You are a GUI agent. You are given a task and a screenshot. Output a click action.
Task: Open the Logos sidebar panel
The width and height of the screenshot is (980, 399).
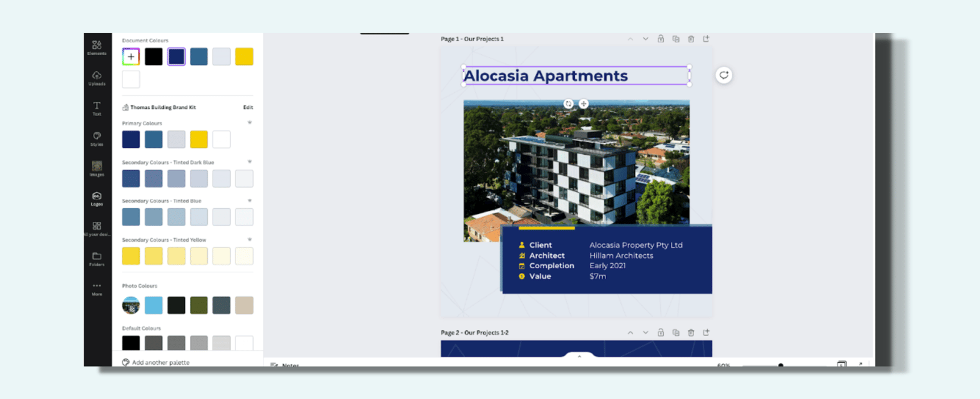click(x=97, y=198)
